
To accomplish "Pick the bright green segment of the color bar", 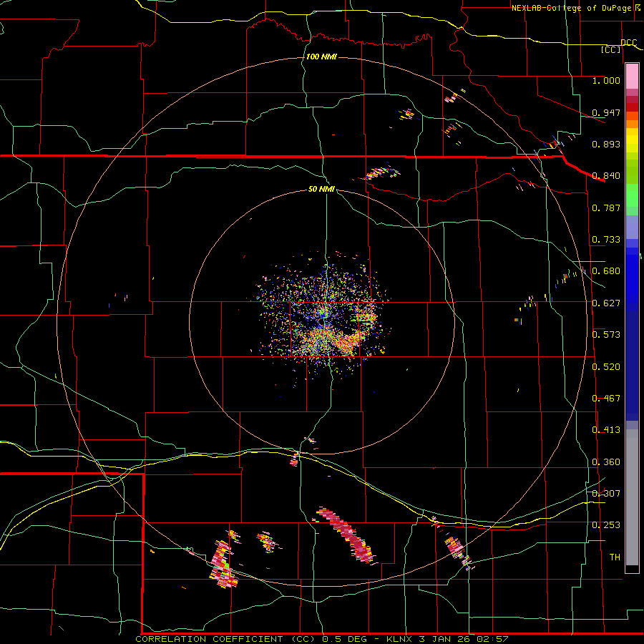I will click(632, 195).
